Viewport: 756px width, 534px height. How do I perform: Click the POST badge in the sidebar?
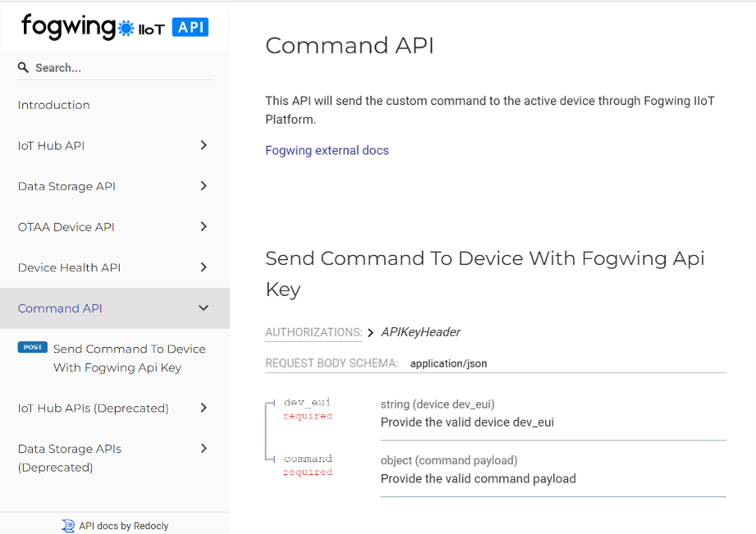tap(32, 348)
